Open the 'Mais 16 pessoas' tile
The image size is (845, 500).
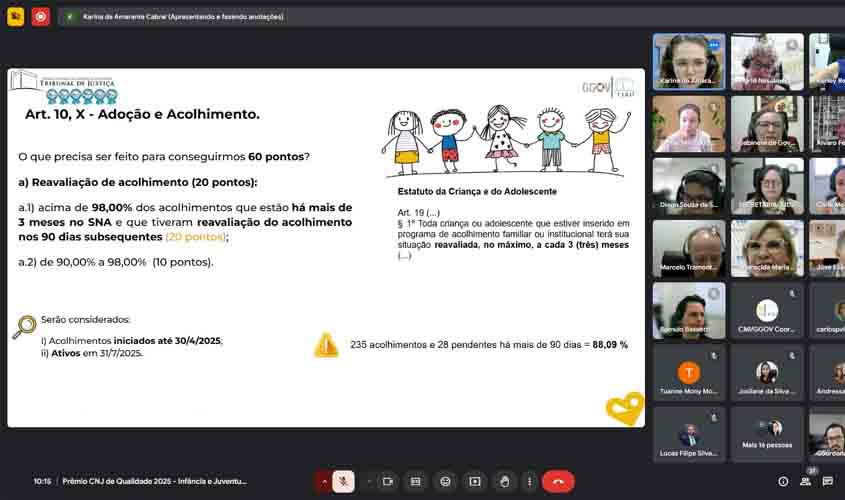point(767,434)
